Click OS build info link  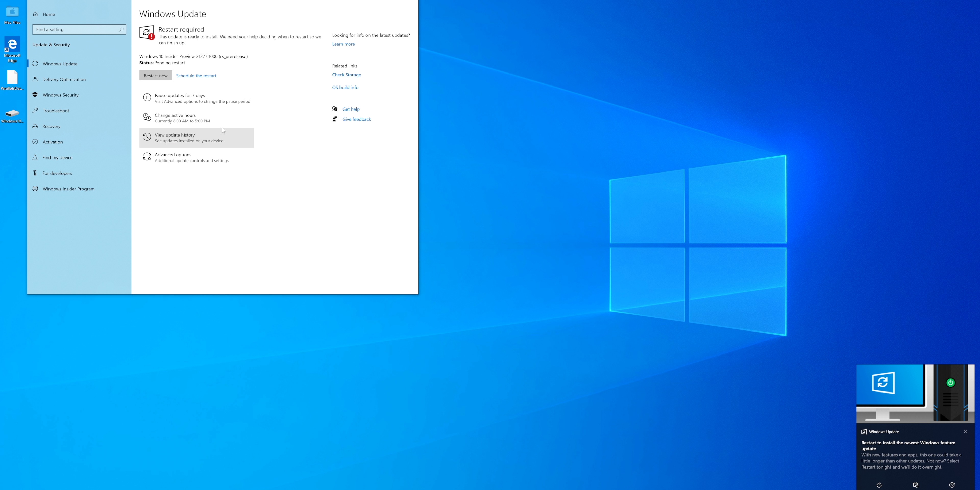point(345,87)
